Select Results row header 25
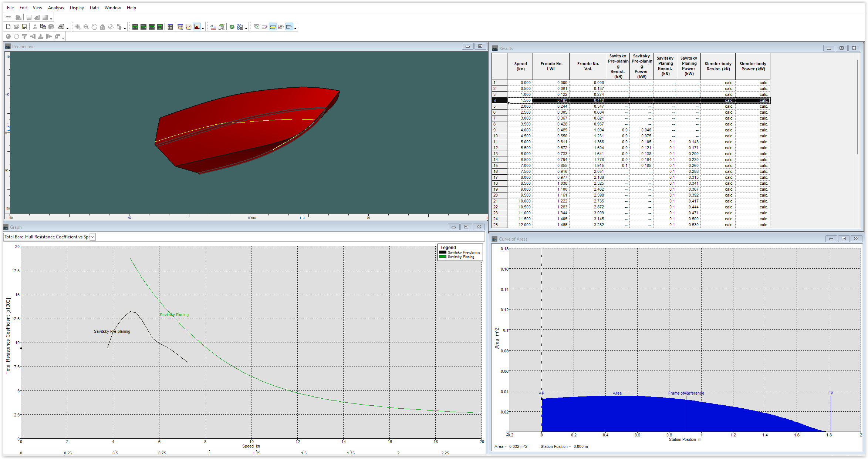Image resolution: width=868 pixels, height=459 pixels. (x=499, y=225)
